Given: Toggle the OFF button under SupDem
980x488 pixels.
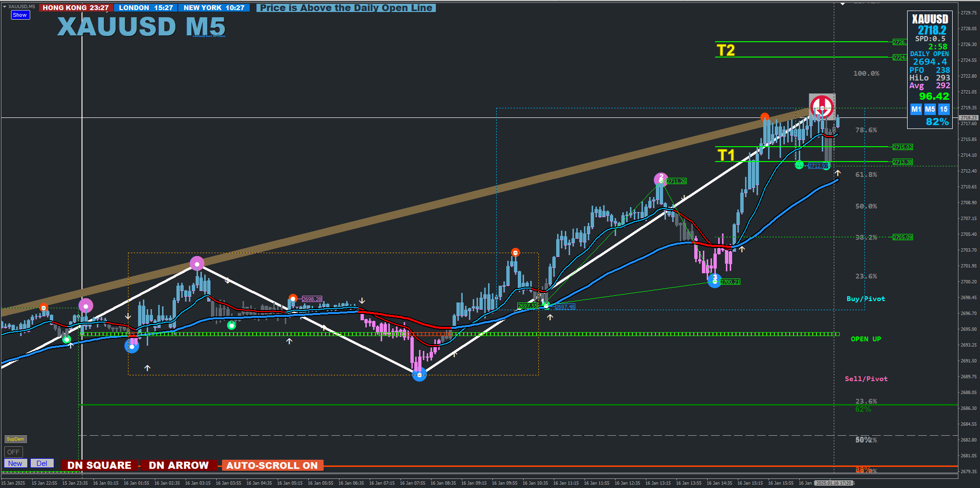Looking at the screenshot, I should [x=13, y=452].
